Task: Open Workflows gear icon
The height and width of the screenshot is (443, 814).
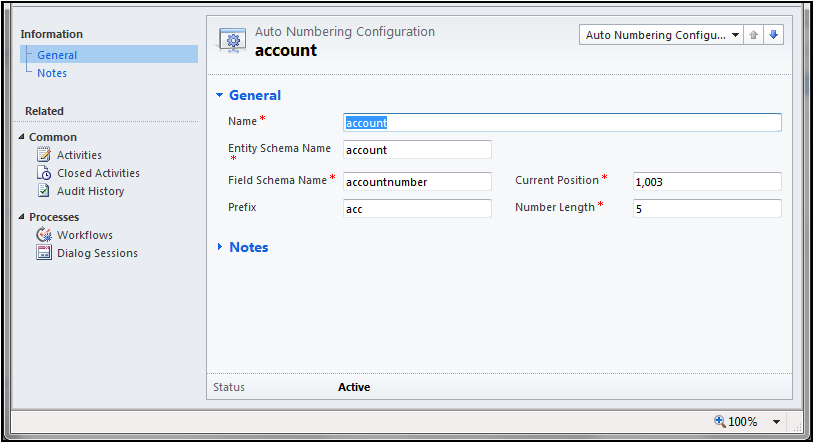Action: pyautogui.click(x=44, y=235)
